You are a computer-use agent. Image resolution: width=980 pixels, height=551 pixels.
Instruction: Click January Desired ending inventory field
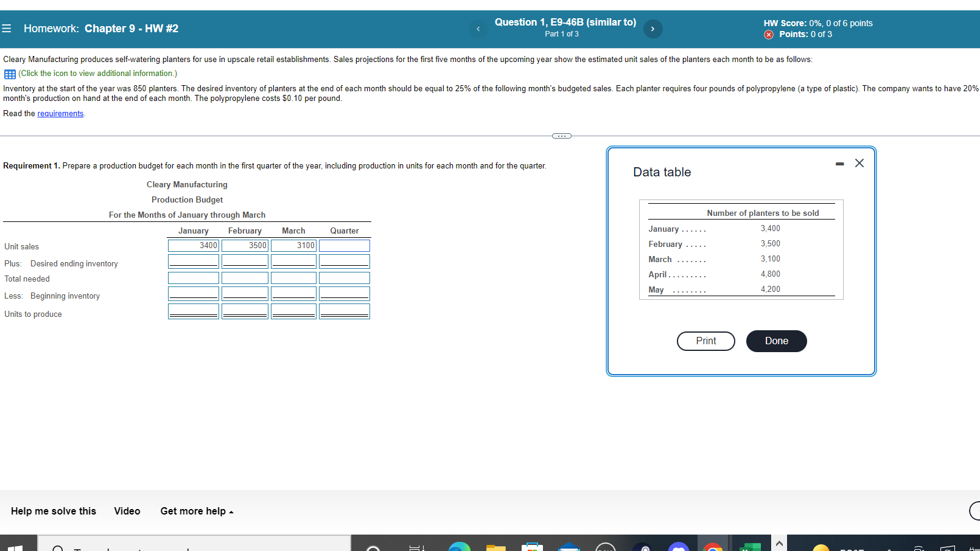pos(194,262)
